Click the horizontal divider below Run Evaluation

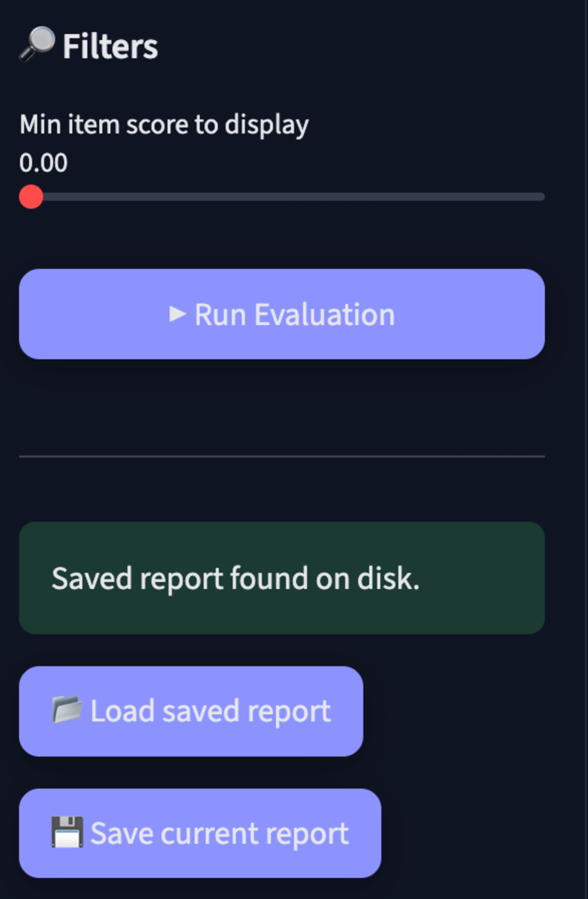282,456
